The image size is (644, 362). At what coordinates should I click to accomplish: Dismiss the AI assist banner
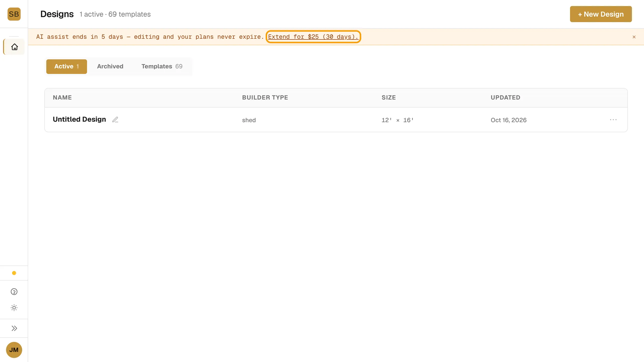point(634,37)
